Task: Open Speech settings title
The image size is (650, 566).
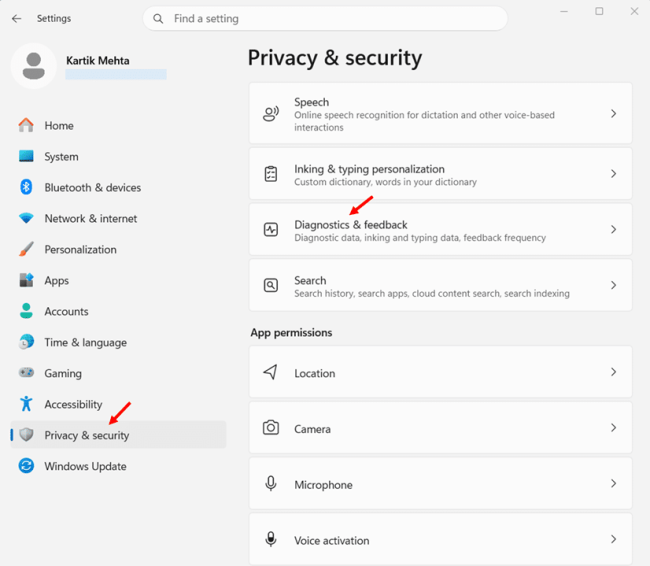Action: pyautogui.click(x=312, y=102)
